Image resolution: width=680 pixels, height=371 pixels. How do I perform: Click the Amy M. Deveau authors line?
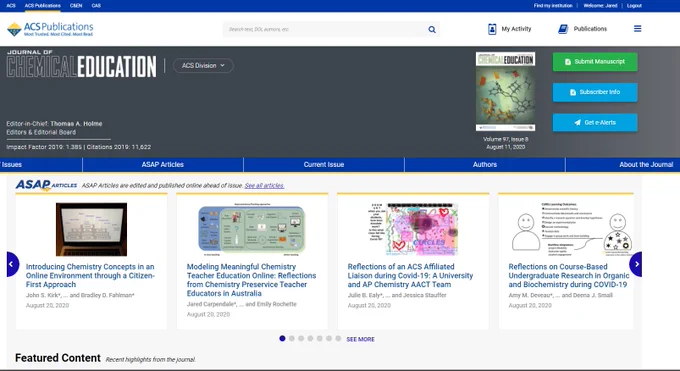coord(560,295)
